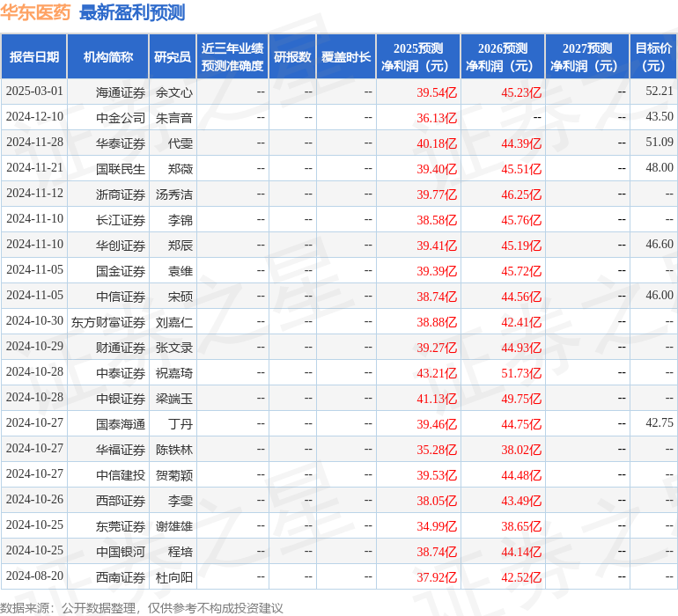Click analyst name 贺菊颖

[173, 474]
